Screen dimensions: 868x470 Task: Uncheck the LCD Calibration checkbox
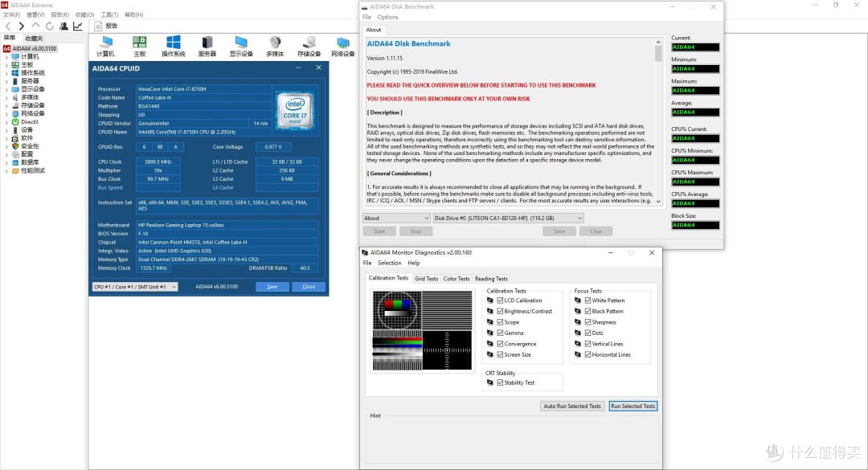(500, 300)
